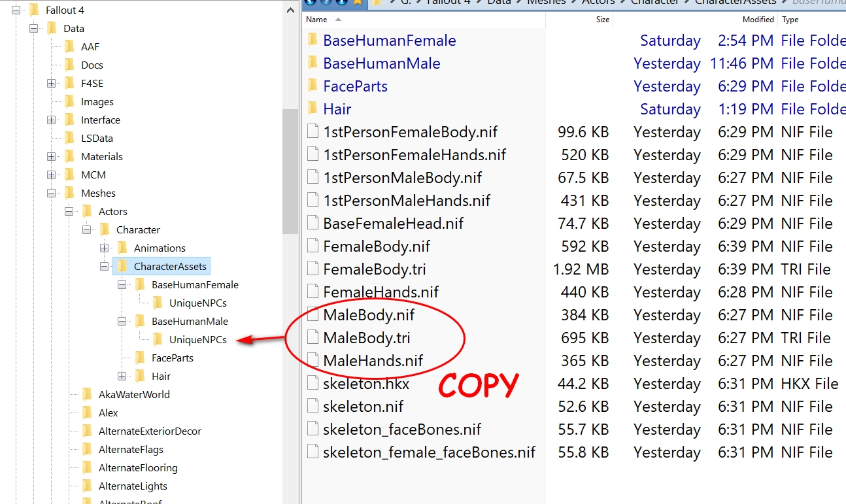This screenshot has width=846, height=504.
Task: Click the 11:46 PM modified time cell
Action: point(742,63)
